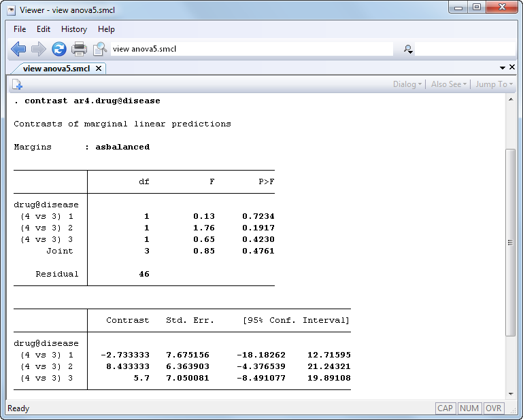The height and width of the screenshot is (420, 523).
Task: Open the tab list dropdown arrow
Action: pyautogui.click(x=503, y=68)
